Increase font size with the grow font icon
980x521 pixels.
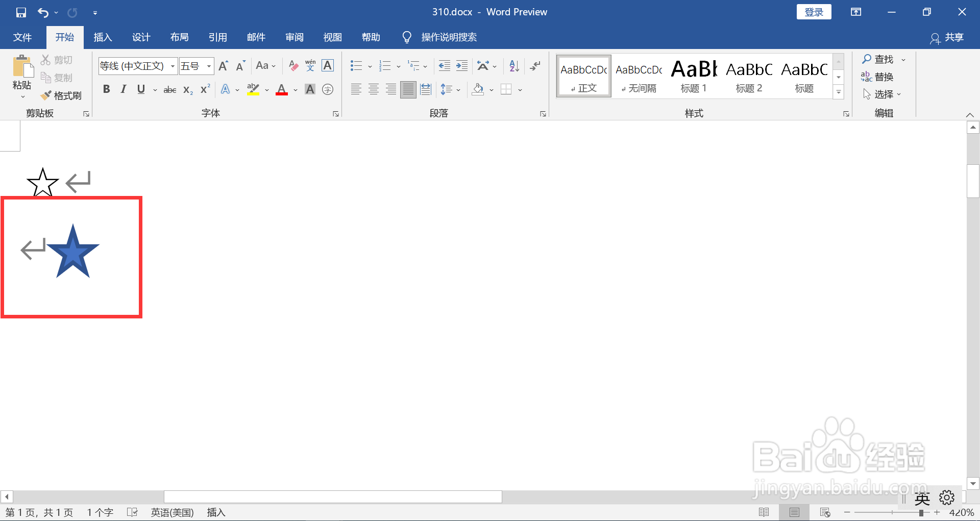pyautogui.click(x=223, y=66)
